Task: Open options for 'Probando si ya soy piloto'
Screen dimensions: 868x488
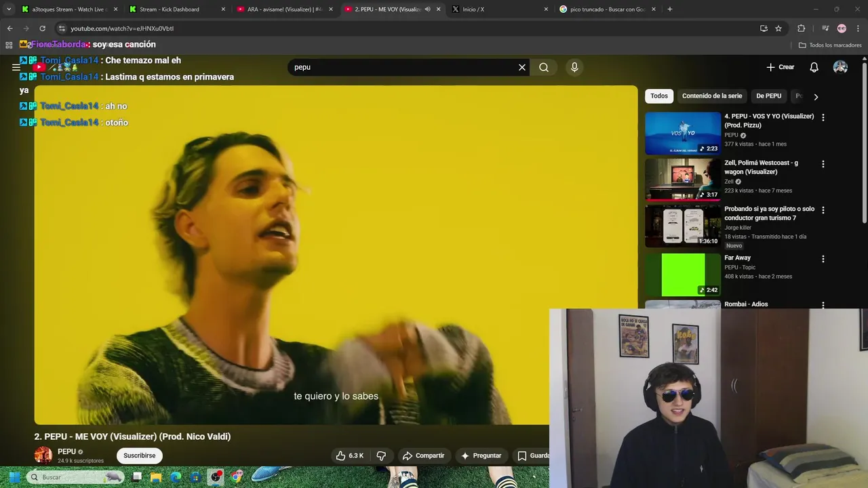Action: tap(823, 210)
